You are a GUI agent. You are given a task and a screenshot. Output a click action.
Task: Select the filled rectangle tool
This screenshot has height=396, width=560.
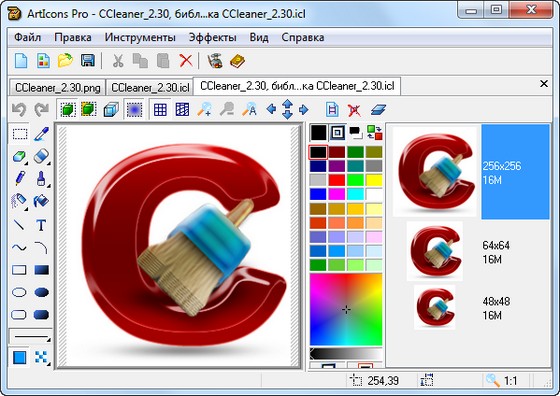[x=41, y=270]
